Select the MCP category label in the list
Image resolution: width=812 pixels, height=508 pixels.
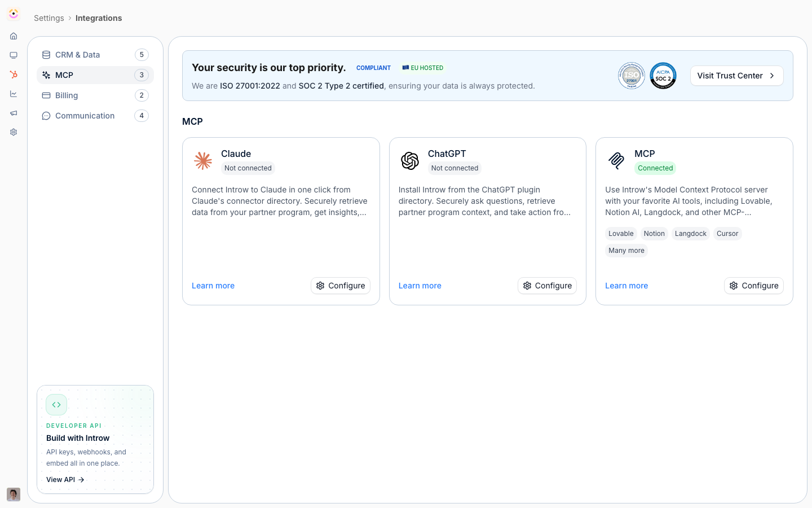click(64, 75)
